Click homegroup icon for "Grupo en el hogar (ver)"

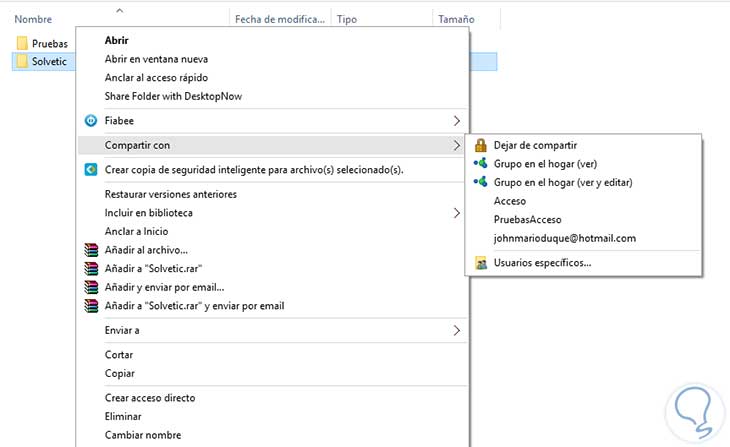pos(481,163)
